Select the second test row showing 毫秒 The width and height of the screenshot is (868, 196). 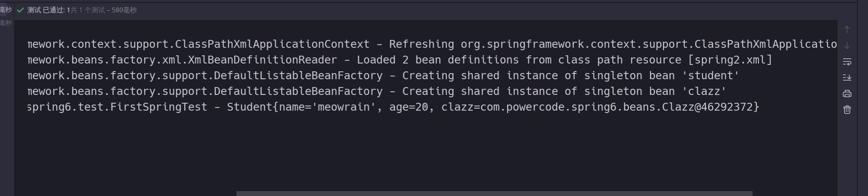point(5,23)
